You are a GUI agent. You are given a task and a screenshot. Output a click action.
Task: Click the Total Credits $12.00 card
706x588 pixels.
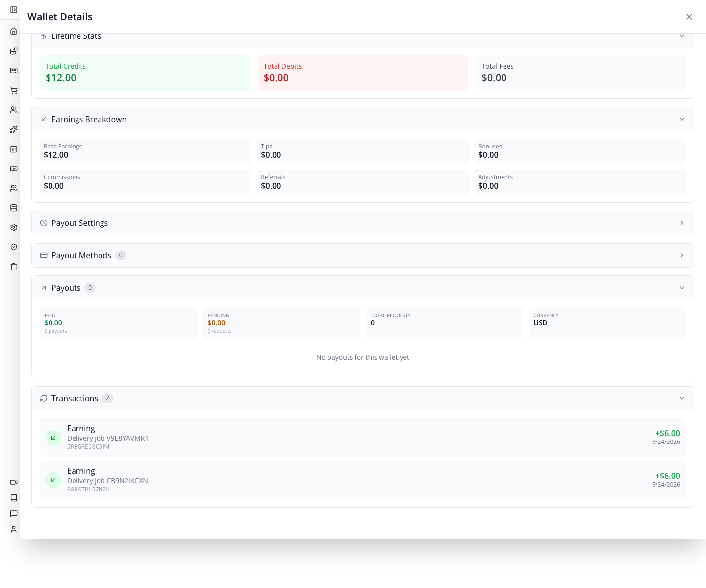point(145,73)
